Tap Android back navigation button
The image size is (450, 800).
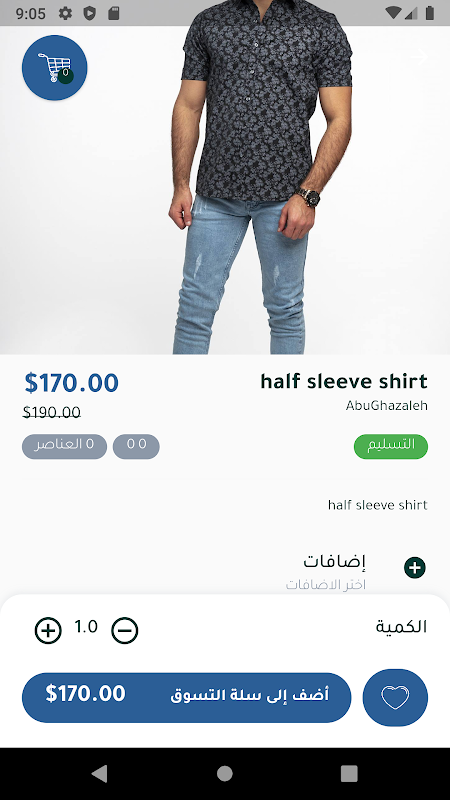pos(99,773)
